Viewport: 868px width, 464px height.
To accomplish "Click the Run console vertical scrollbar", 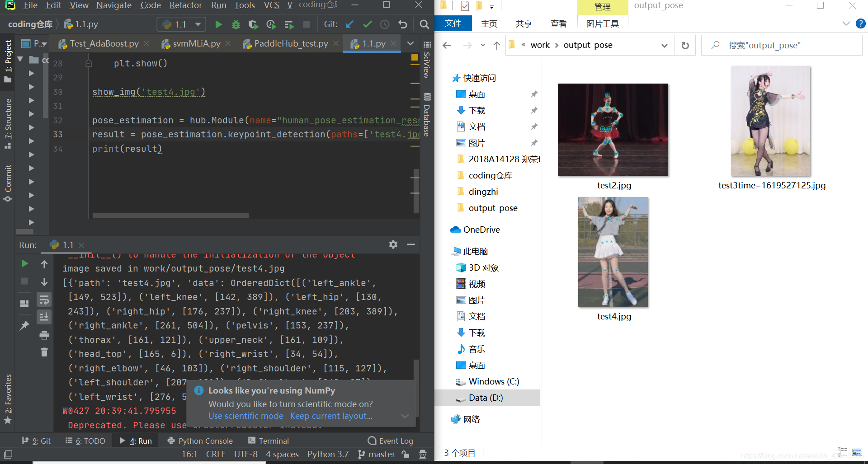I will pyautogui.click(x=416, y=389).
